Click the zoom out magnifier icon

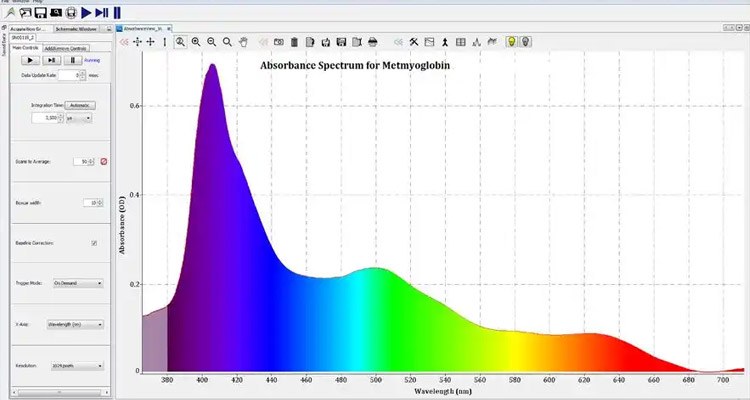(212, 42)
